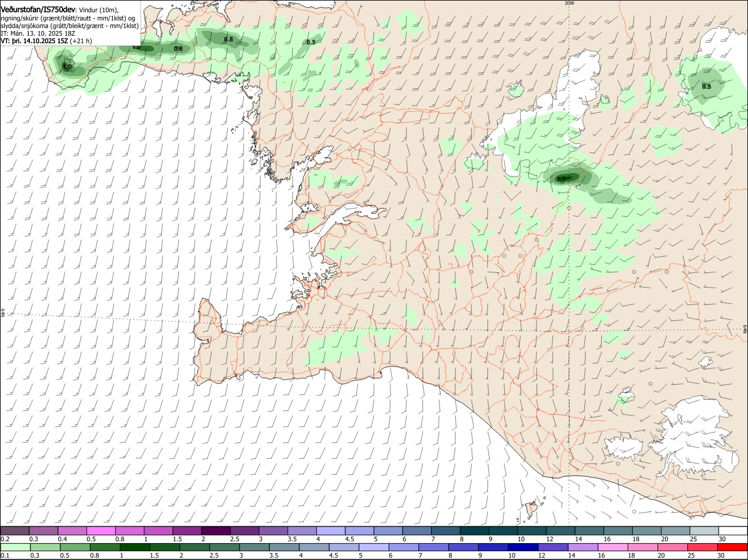This screenshot has width=748, height=560.
Task: Click the upper legend swatch between 12 and 14
Action: pos(561,531)
